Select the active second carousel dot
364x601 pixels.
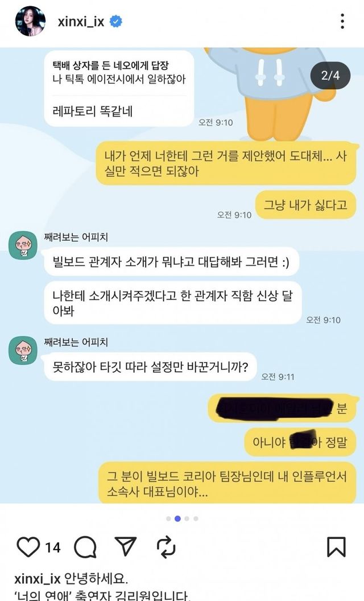click(x=177, y=518)
